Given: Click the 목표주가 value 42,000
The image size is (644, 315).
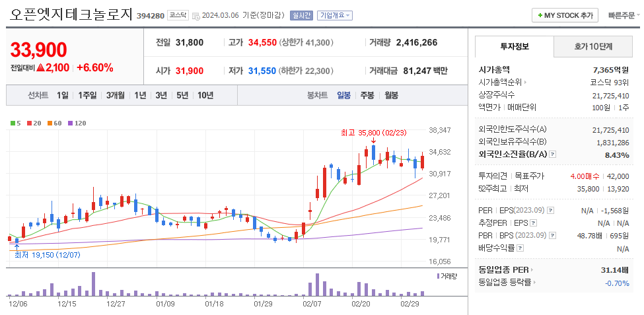Looking at the screenshot, I should click(618, 176).
